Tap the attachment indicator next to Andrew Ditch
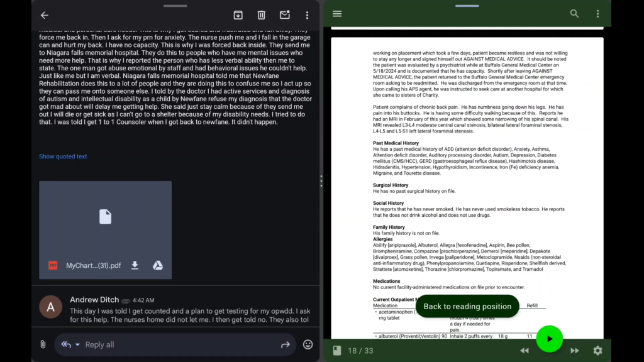Viewport: 644px width, 362px height. pos(126,301)
